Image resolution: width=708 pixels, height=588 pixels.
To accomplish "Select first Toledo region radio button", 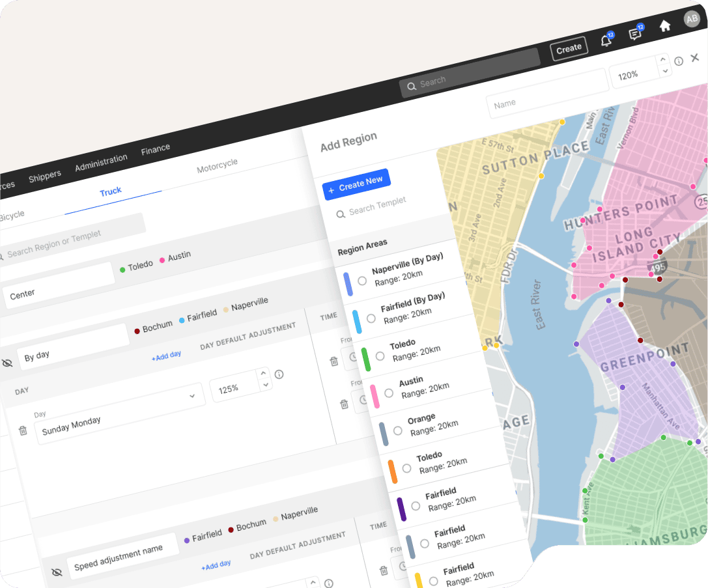I will 380,356.
